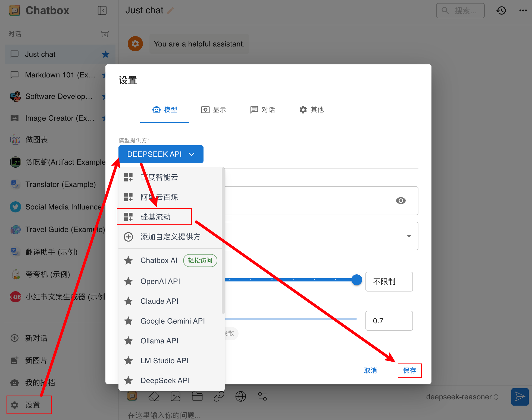Switch to the 显示 settings tab
Screen dimensions: 532x420
click(214, 110)
